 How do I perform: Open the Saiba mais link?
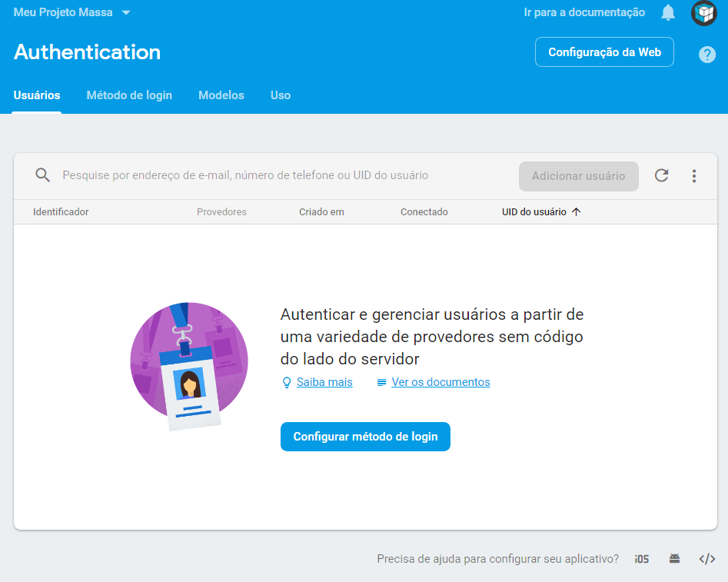(324, 382)
